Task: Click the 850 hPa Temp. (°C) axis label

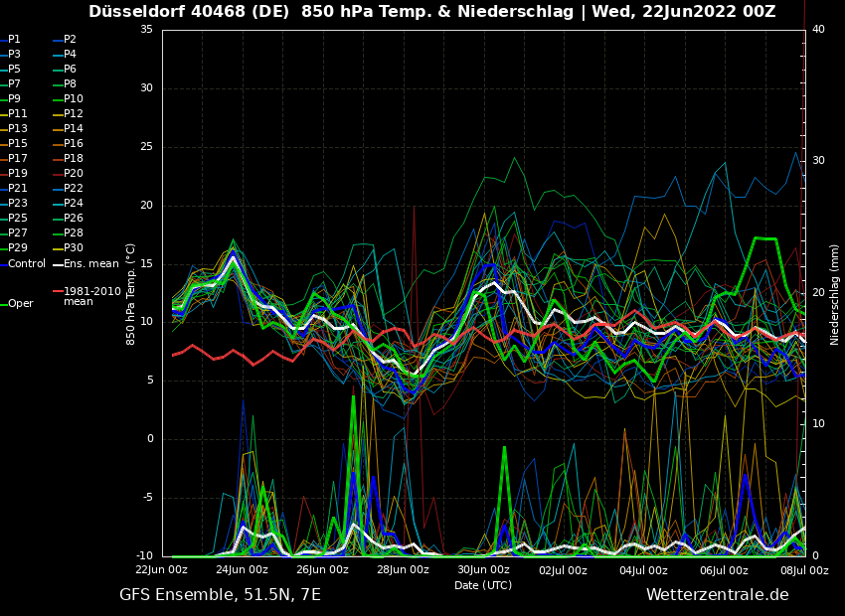Action: point(131,293)
